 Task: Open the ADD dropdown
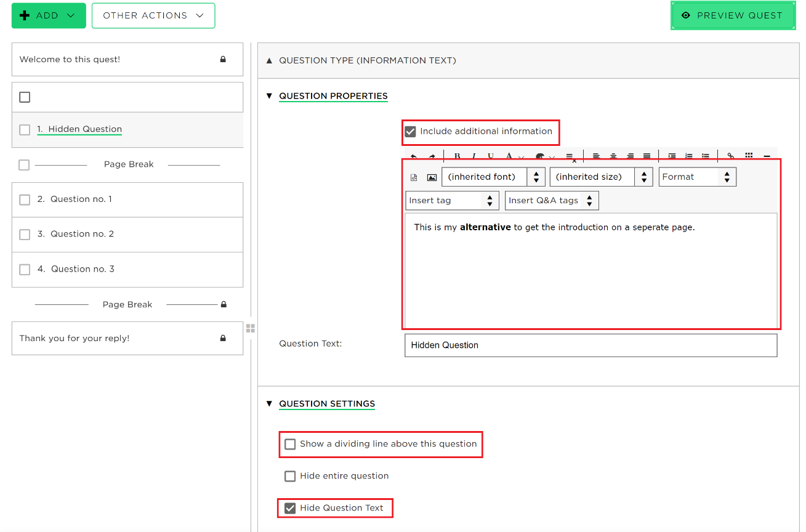(49, 15)
